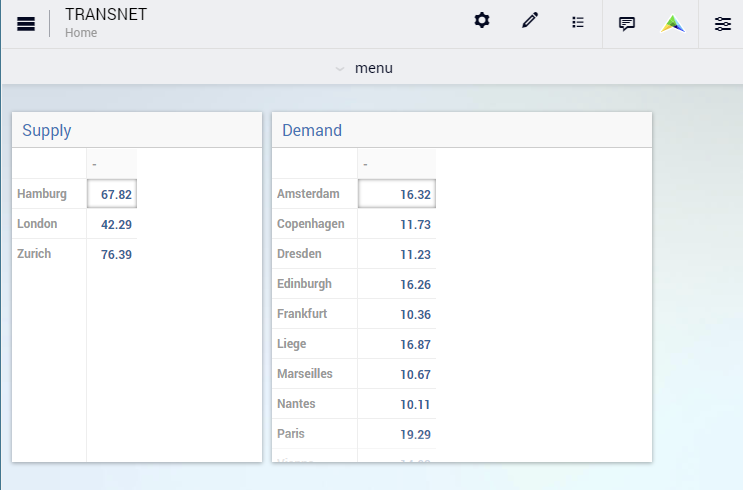Click the Demand table column header dash

[397, 164]
